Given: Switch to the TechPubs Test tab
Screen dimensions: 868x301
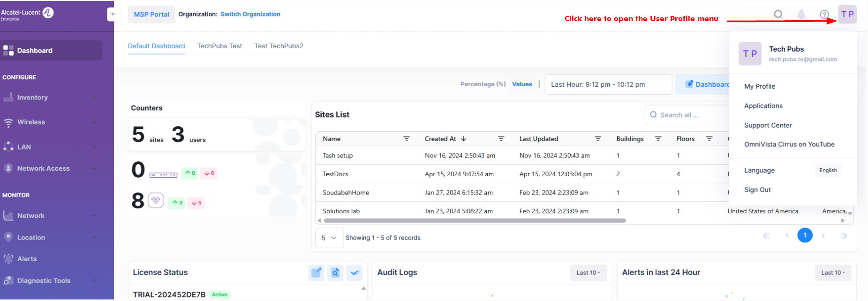Looking at the screenshot, I should click(x=219, y=46).
